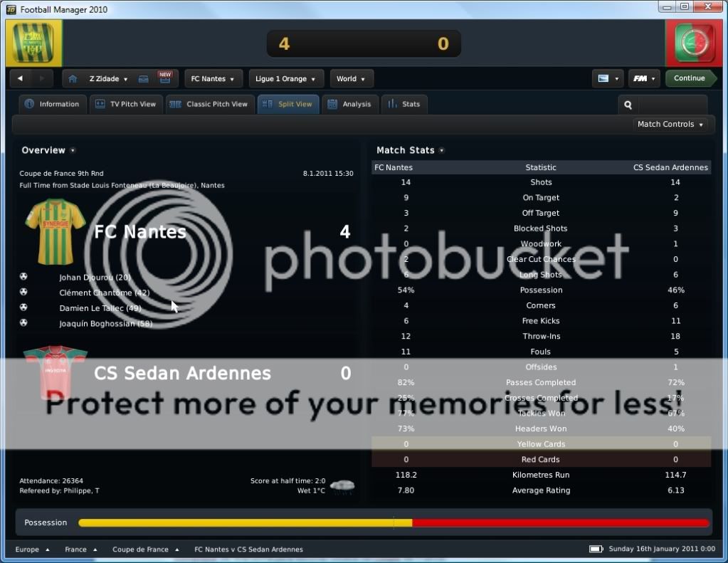Click the back navigation arrow
The width and height of the screenshot is (728, 563).
tap(21, 79)
